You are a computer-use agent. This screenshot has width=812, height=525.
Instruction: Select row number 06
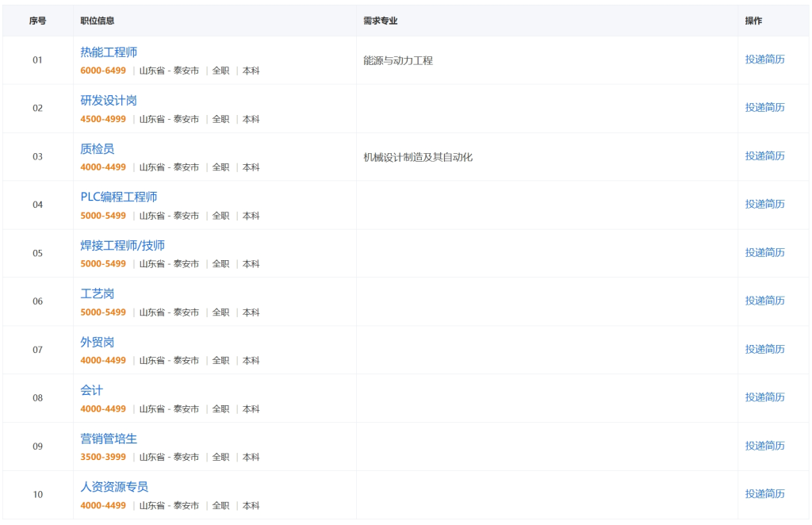click(38, 301)
